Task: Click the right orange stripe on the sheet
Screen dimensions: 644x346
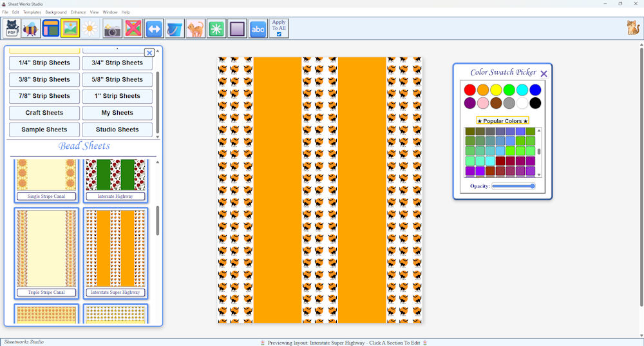Action: click(362, 190)
